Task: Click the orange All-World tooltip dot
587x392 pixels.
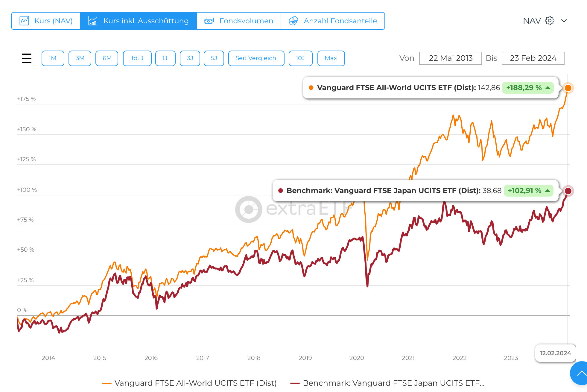Action: click(x=311, y=88)
